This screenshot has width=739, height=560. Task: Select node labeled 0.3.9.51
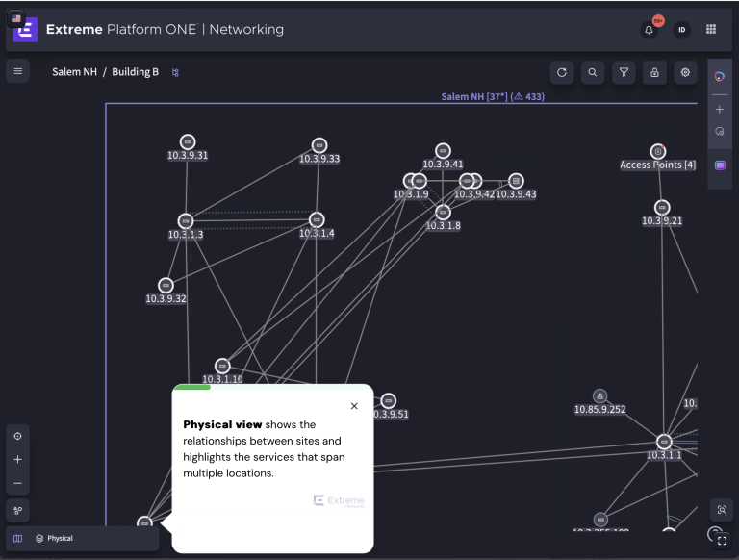[x=389, y=401]
